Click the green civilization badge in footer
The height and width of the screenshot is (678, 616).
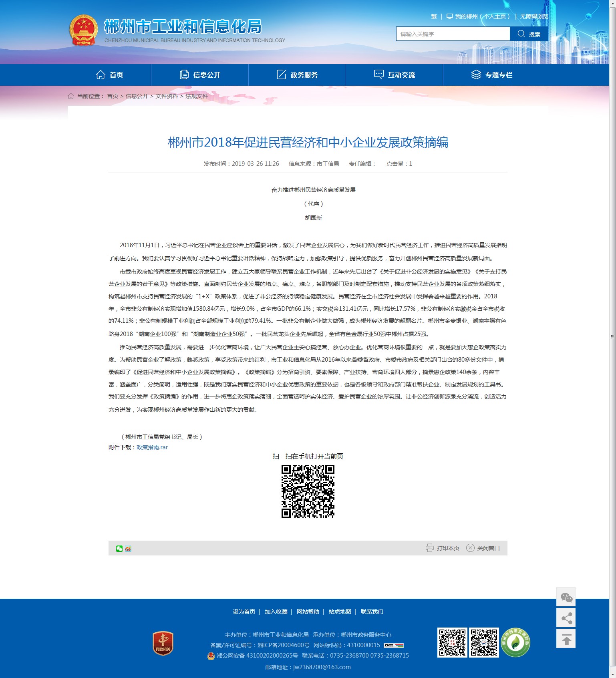[x=516, y=642]
